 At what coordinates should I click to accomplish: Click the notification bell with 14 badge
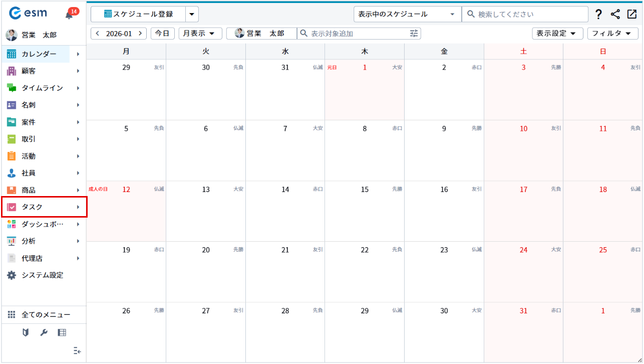(x=70, y=15)
